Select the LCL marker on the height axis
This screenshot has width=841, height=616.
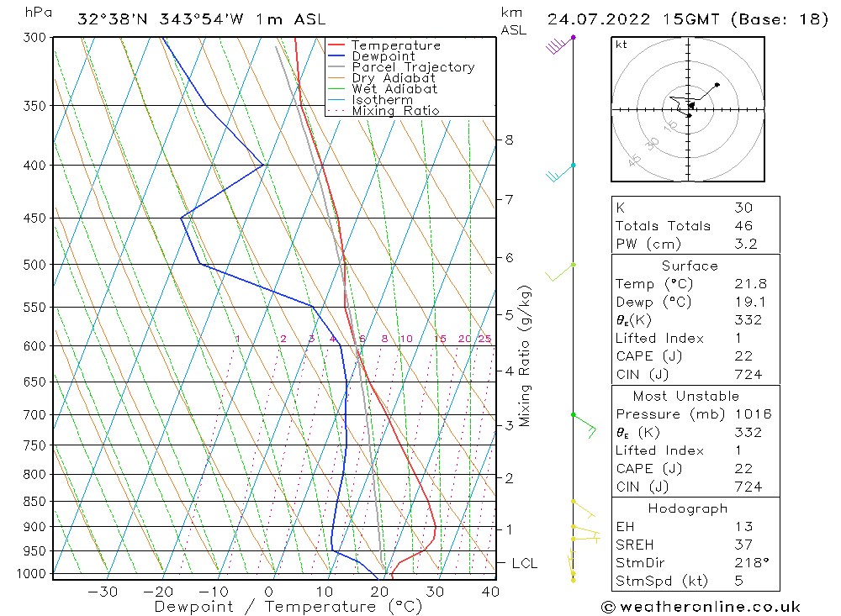[524, 563]
